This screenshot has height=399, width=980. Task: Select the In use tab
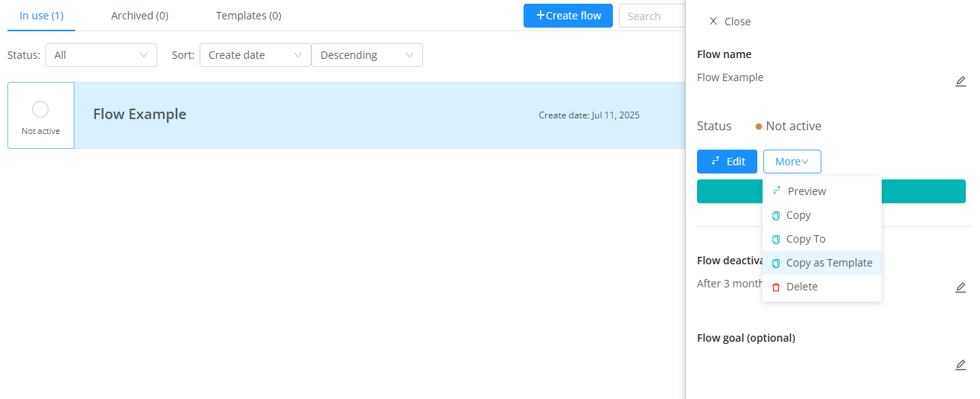click(41, 16)
